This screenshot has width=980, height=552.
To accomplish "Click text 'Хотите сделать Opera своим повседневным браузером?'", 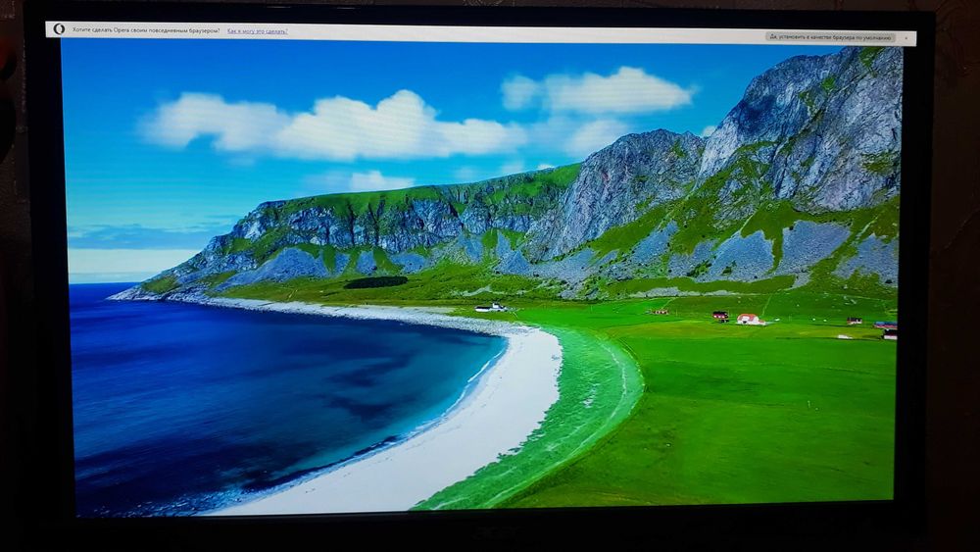I will 146,30.
